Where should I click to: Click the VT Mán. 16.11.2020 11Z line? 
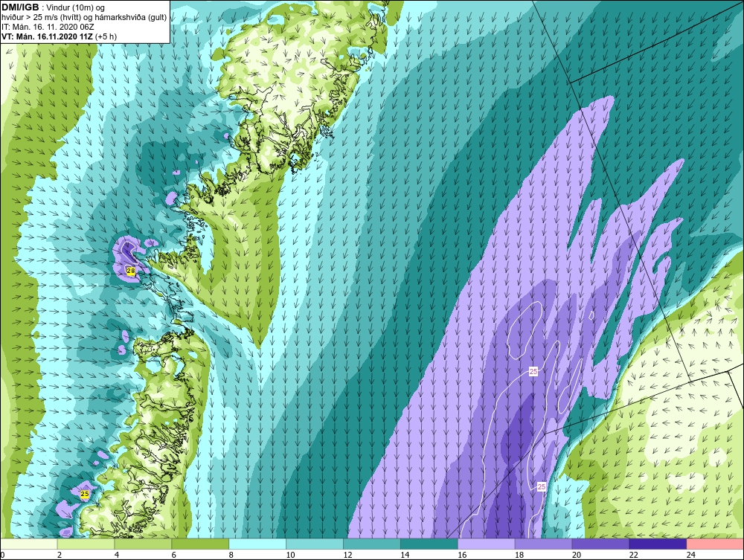(60, 36)
